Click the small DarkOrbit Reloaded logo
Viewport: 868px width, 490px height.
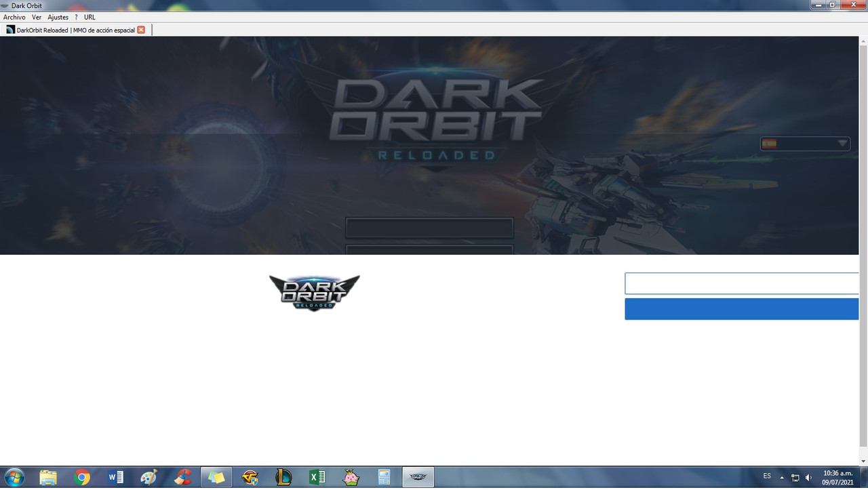pyautogui.click(x=315, y=292)
